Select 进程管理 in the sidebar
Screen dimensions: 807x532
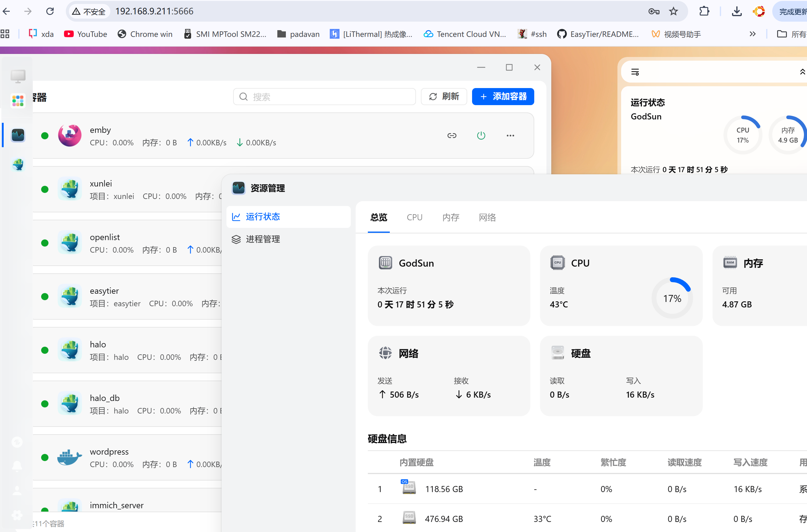click(263, 239)
